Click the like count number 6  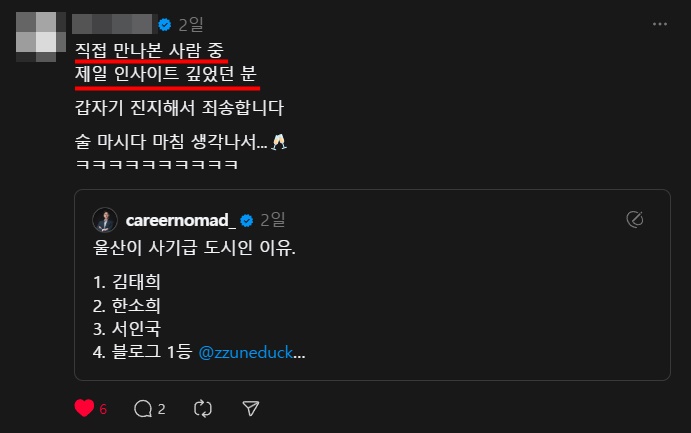point(103,409)
